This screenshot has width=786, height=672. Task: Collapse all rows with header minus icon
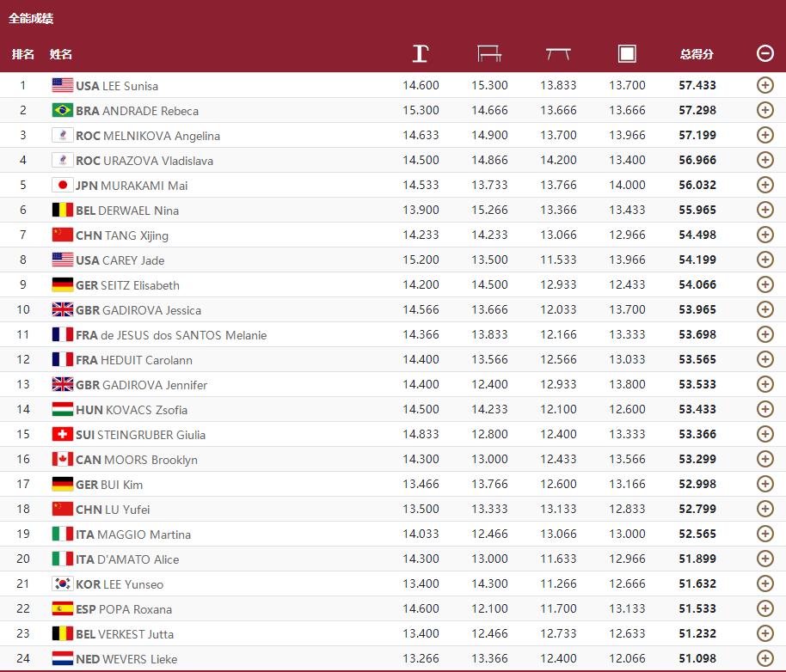pyautogui.click(x=765, y=53)
